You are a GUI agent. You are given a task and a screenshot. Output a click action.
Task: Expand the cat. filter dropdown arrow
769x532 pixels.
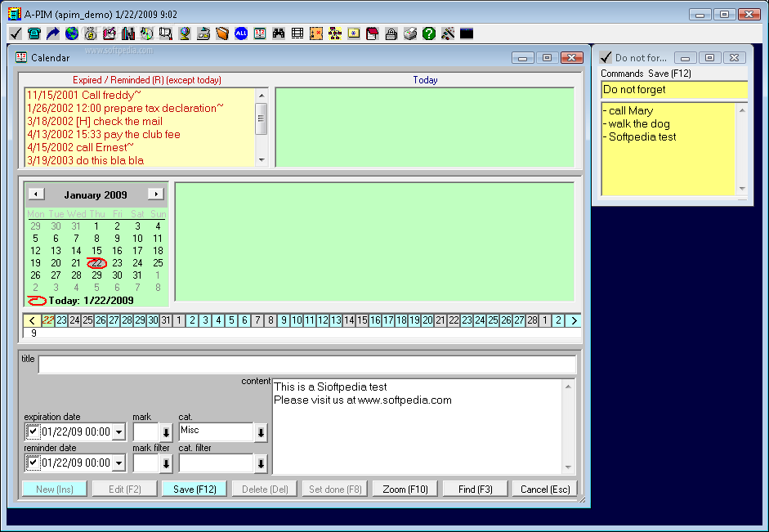[x=261, y=463]
